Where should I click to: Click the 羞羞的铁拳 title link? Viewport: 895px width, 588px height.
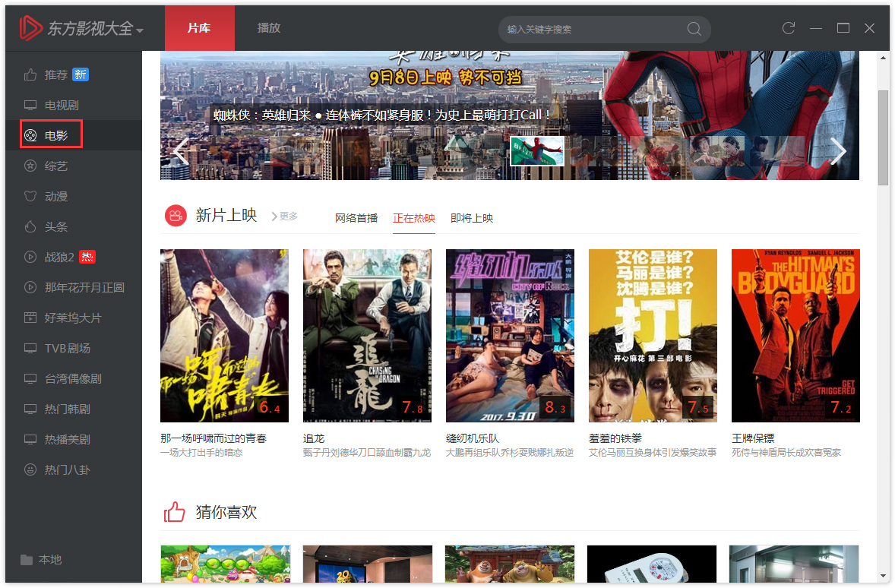coord(615,438)
